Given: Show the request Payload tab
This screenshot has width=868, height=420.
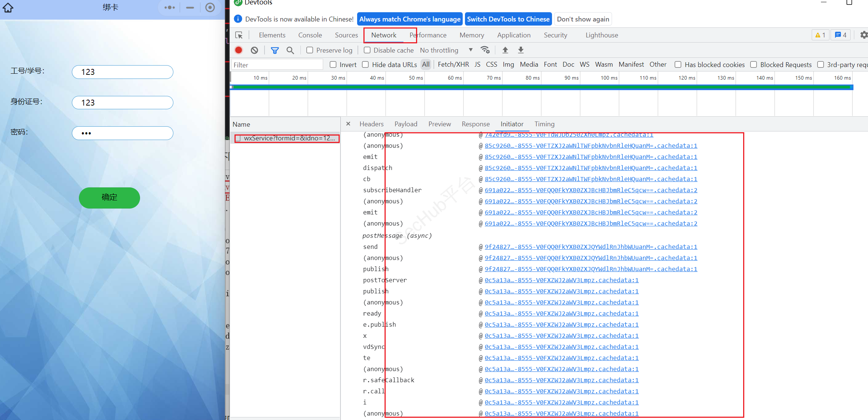Looking at the screenshot, I should click(x=406, y=124).
